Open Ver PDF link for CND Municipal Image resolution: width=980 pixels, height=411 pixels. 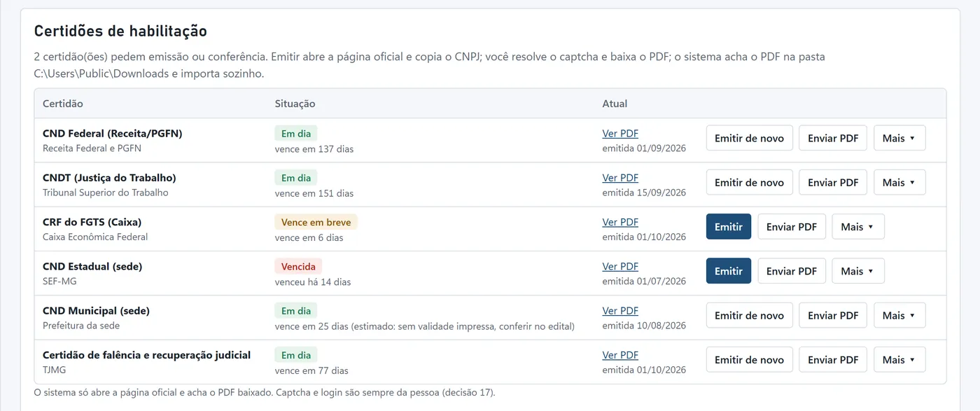pyautogui.click(x=620, y=310)
